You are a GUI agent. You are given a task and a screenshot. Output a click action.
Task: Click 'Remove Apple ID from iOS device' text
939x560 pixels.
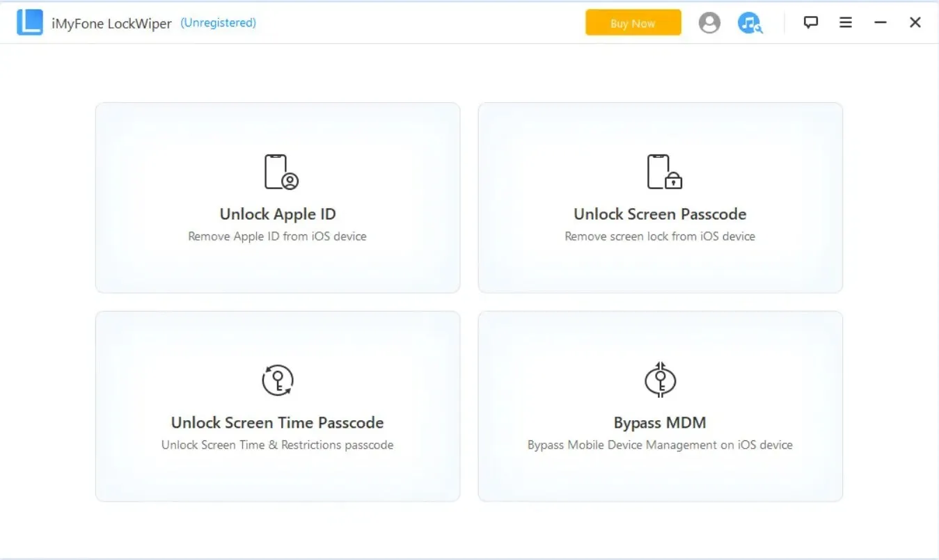277,237
